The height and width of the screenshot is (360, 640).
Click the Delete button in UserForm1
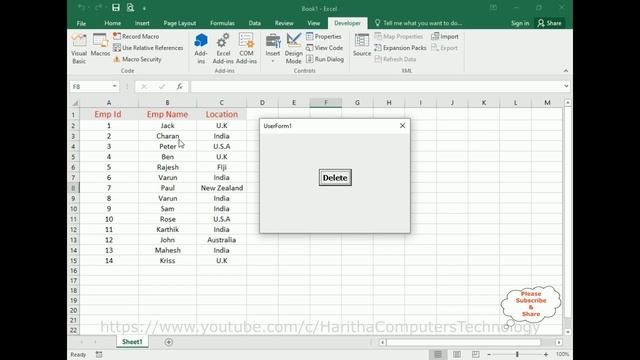coord(335,178)
